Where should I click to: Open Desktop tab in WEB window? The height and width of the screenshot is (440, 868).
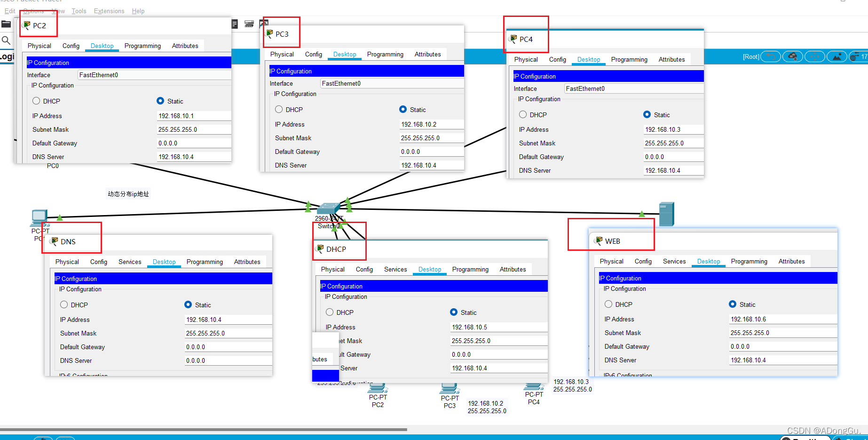[709, 261]
